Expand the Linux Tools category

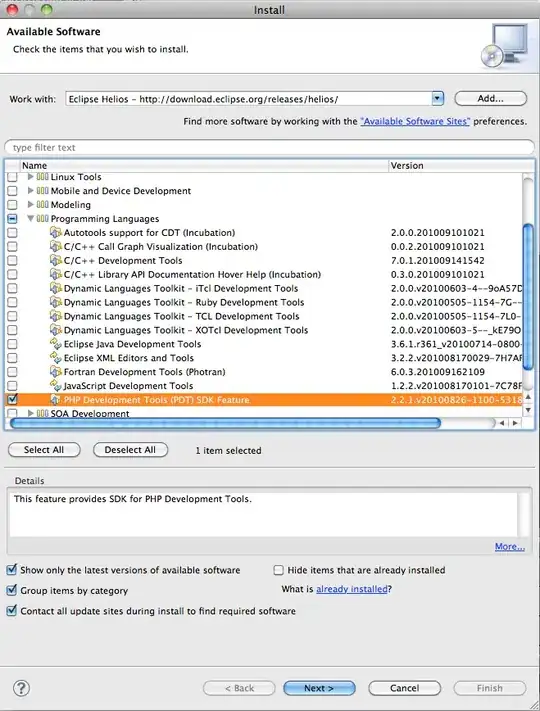point(30,177)
